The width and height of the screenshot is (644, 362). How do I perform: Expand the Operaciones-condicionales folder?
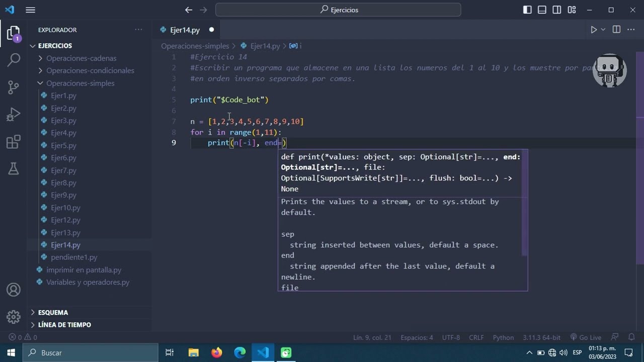tap(90, 70)
